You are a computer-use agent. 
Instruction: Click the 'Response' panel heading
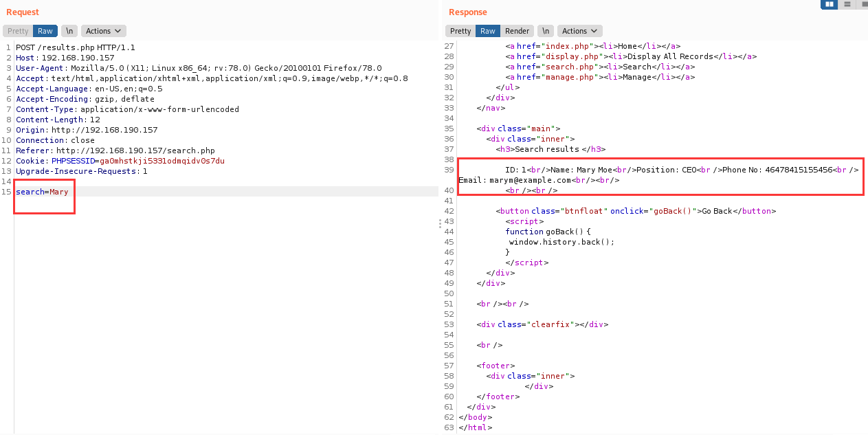(468, 12)
